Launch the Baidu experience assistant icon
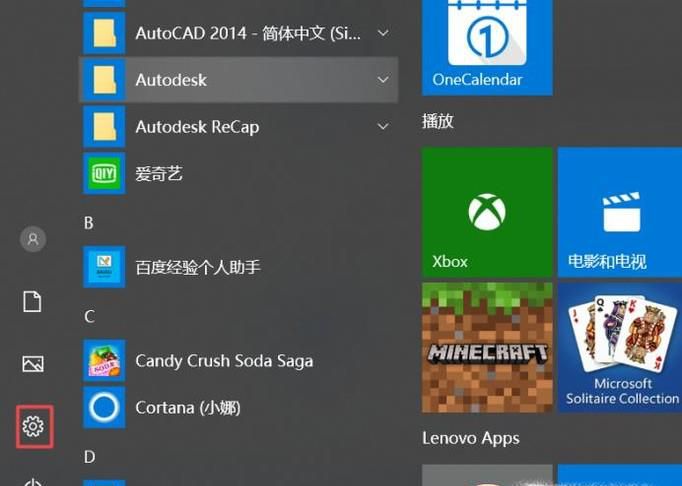Image resolution: width=682 pixels, height=486 pixels. [x=104, y=267]
